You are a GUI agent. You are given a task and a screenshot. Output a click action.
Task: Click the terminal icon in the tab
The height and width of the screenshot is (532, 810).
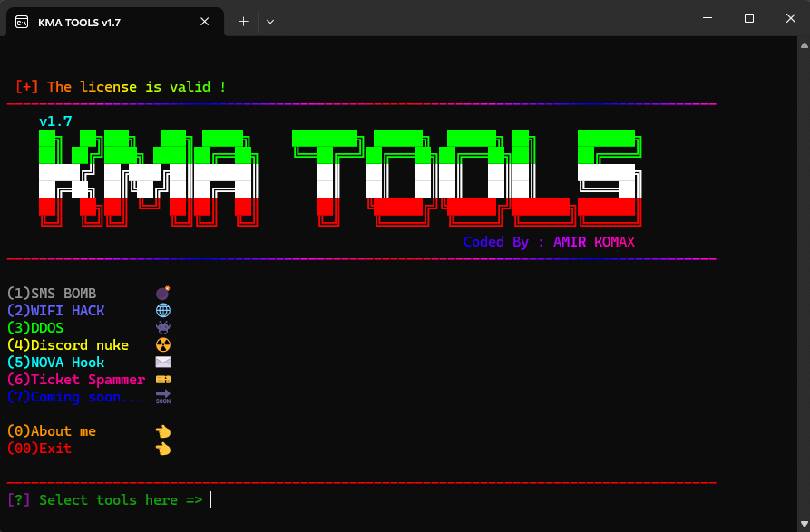click(22, 21)
